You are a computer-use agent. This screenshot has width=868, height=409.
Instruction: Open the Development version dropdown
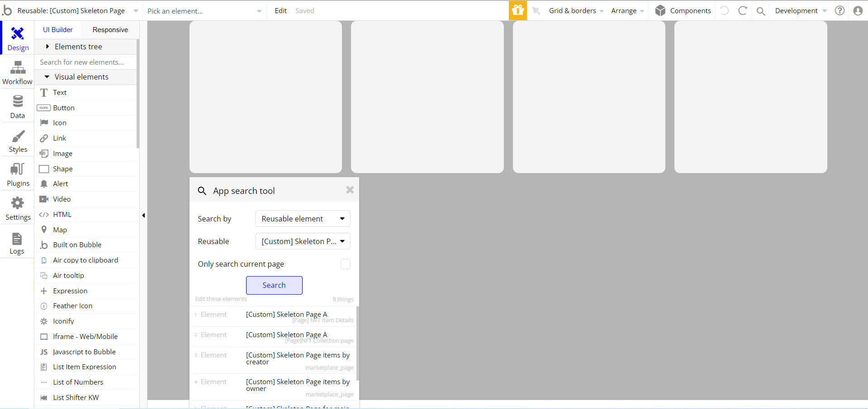point(801,11)
